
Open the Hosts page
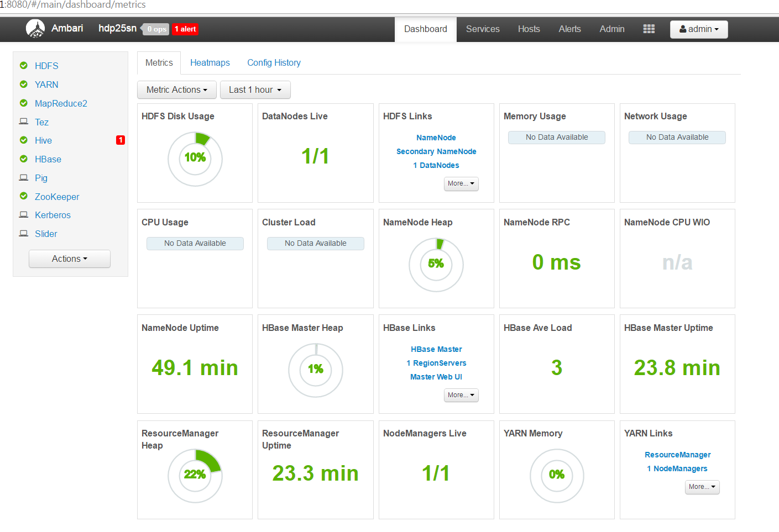[x=529, y=29]
